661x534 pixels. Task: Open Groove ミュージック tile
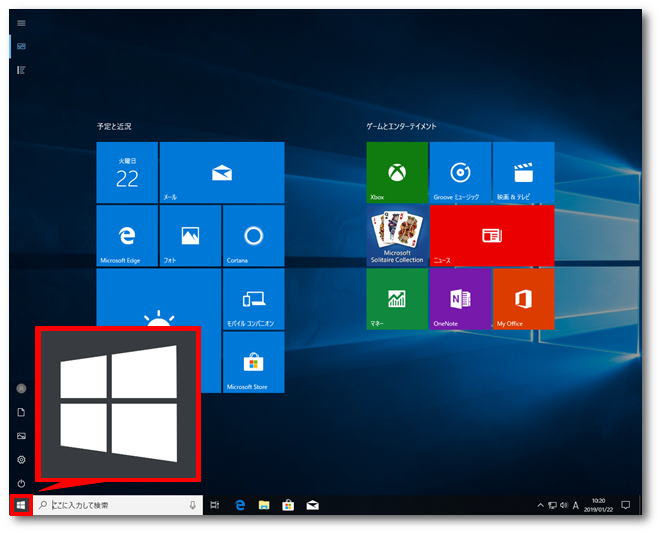(460, 172)
